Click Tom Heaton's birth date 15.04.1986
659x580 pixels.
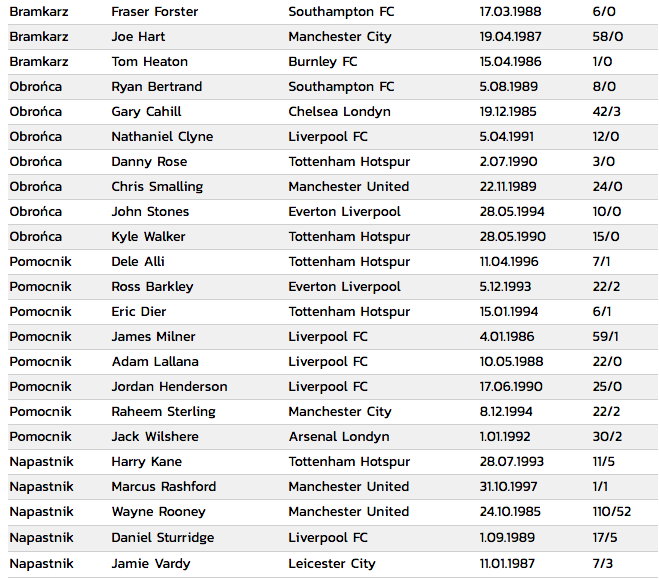pos(510,61)
